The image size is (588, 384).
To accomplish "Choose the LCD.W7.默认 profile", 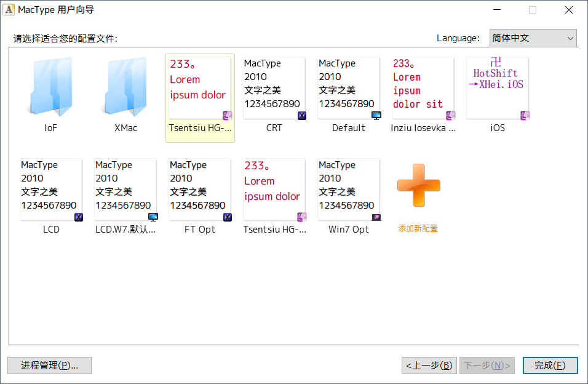I will [x=125, y=190].
